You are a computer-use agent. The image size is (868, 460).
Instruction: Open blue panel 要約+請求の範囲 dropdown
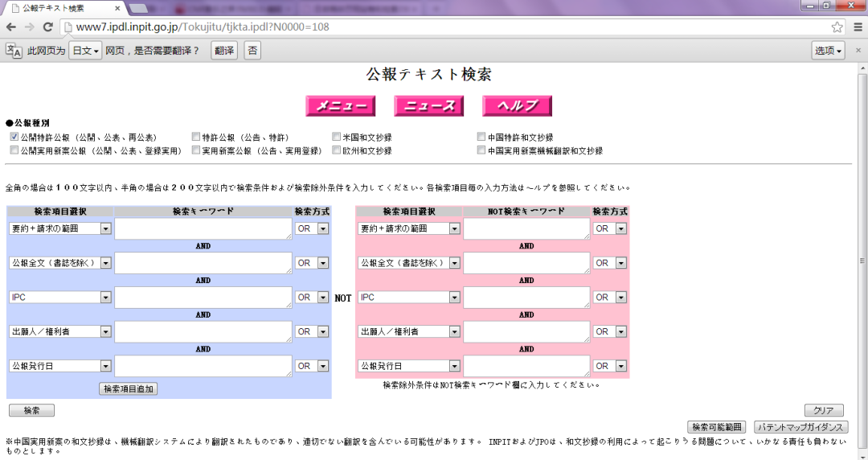pos(59,228)
